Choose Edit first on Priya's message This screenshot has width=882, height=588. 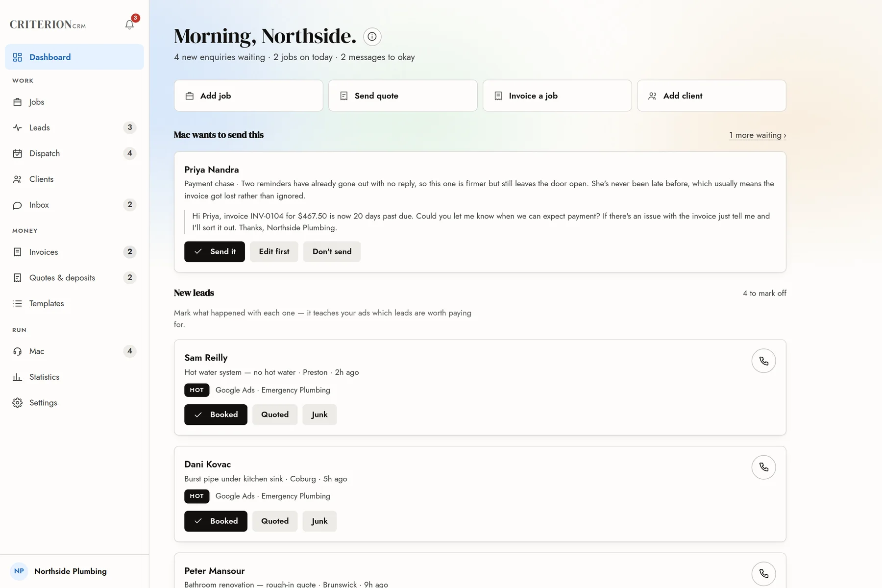[274, 251]
